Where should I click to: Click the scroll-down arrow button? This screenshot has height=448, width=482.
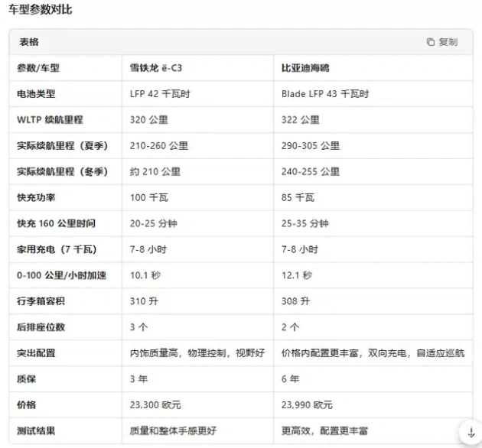[471, 433]
